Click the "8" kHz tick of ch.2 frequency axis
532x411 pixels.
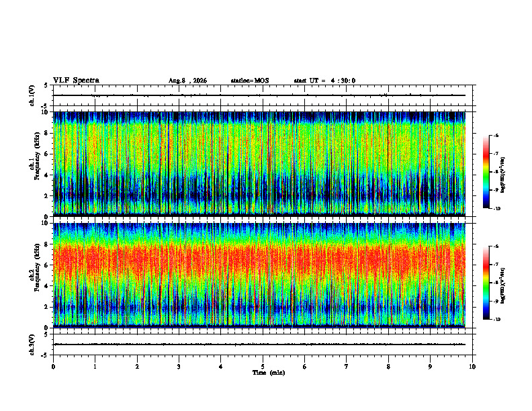point(47,244)
